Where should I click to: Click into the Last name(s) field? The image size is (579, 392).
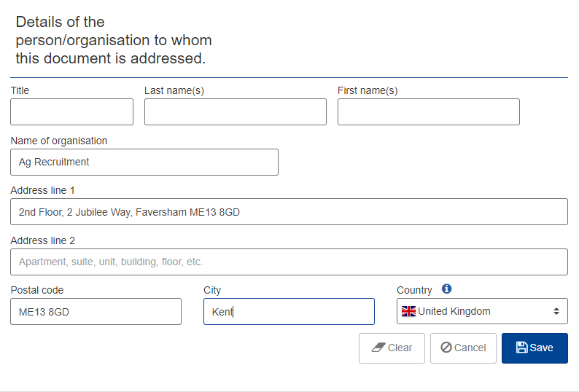(235, 112)
